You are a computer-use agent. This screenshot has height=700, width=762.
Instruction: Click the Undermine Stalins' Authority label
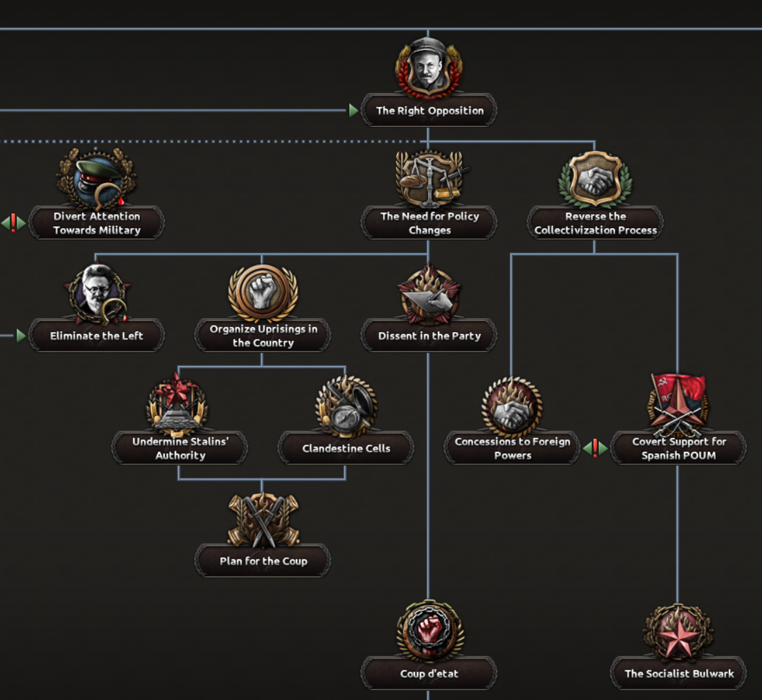coord(180,448)
